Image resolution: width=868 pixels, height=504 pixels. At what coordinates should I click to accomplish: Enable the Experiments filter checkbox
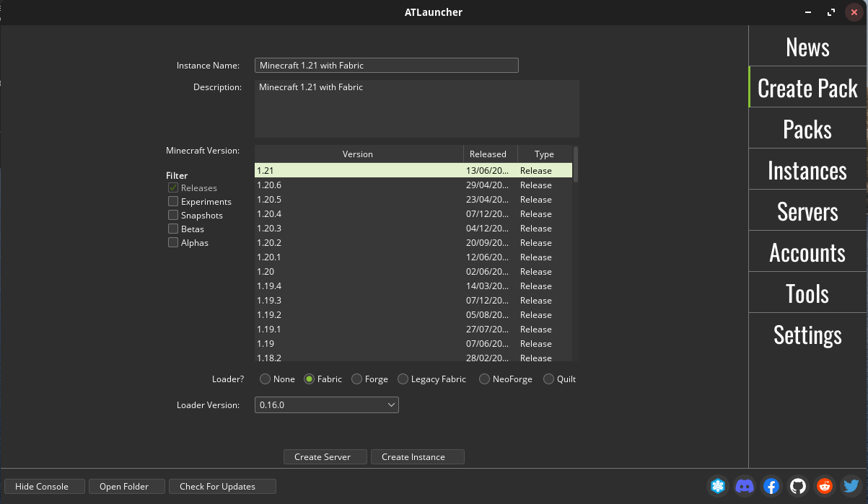tap(173, 201)
